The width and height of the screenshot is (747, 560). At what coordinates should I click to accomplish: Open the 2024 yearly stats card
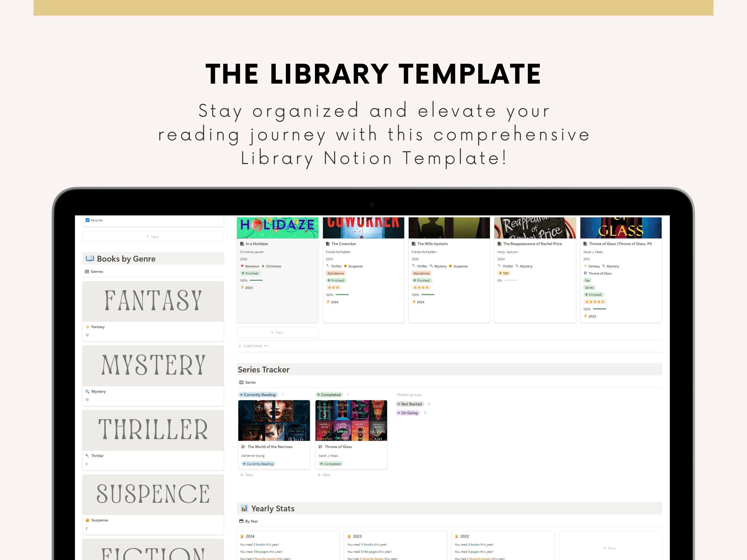tap(288, 546)
